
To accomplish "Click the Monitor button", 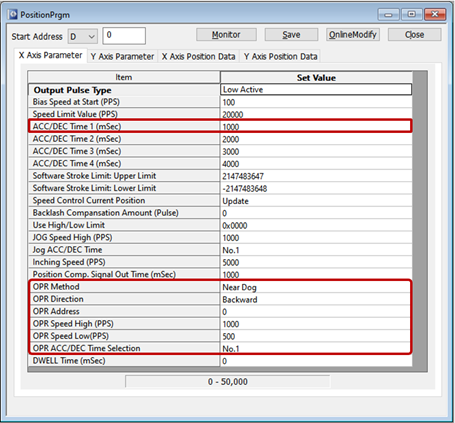I will 226,35.
